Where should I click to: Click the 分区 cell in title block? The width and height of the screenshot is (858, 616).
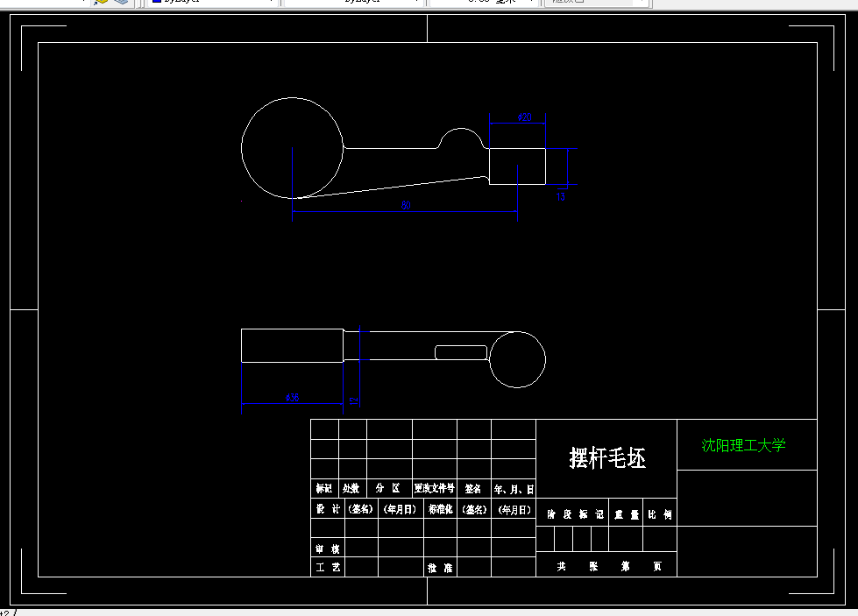(x=388, y=488)
